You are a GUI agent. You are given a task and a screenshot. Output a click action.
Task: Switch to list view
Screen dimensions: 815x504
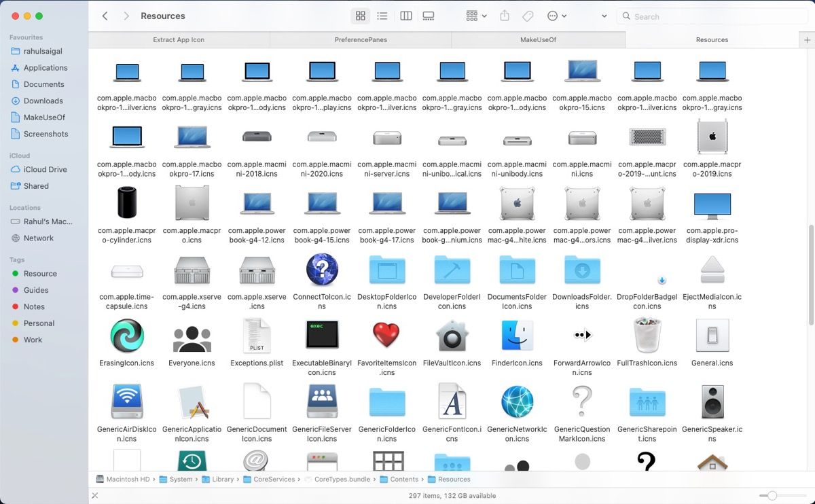(x=382, y=16)
